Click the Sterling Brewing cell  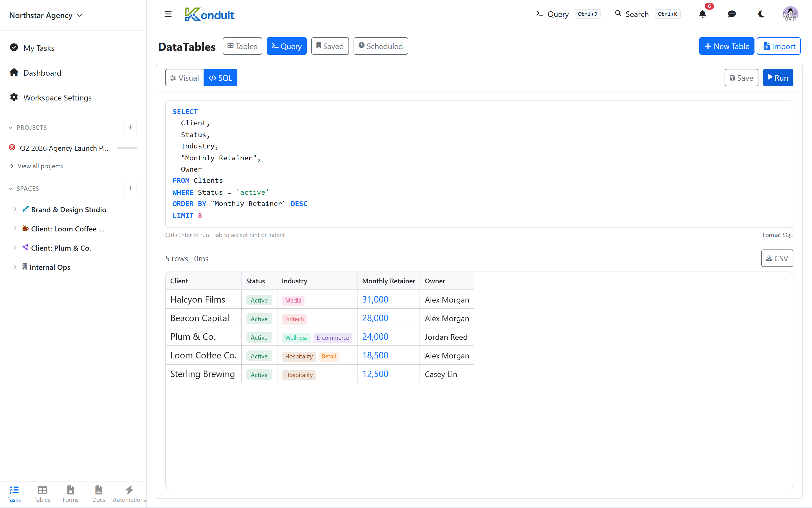click(x=204, y=374)
